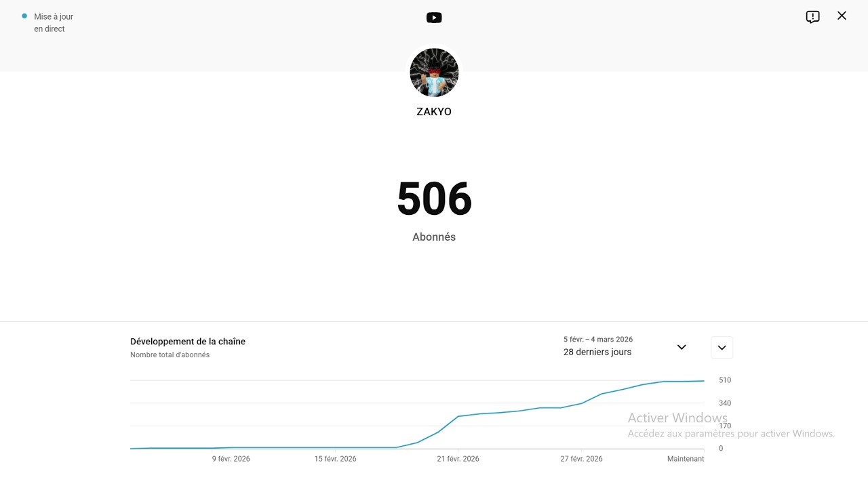This screenshot has width=868, height=488.
Task: Click the ZAKYO channel avatar
Action: 434,73
